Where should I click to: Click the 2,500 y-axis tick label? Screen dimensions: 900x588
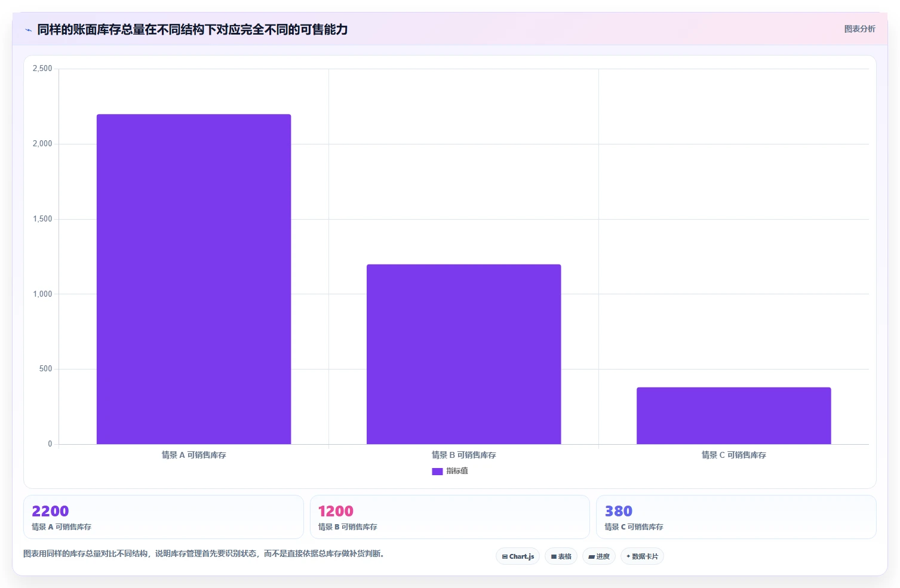tap(42, 69)
